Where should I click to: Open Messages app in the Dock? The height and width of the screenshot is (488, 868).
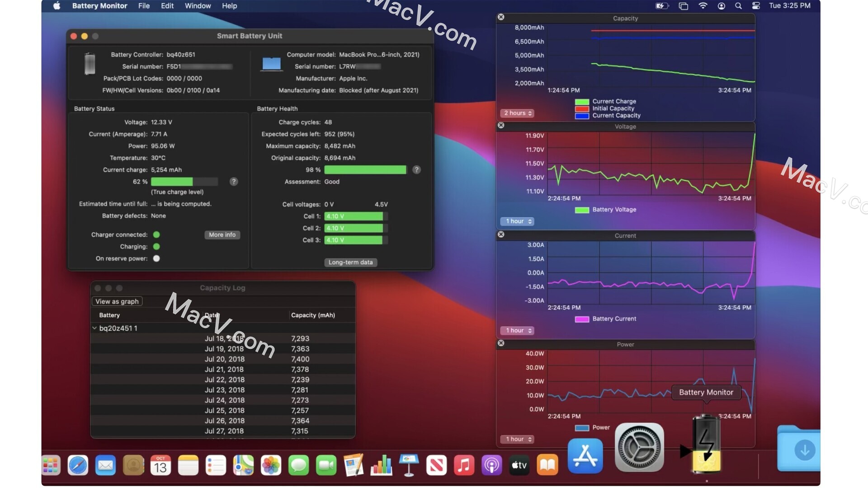coord(298,465)
